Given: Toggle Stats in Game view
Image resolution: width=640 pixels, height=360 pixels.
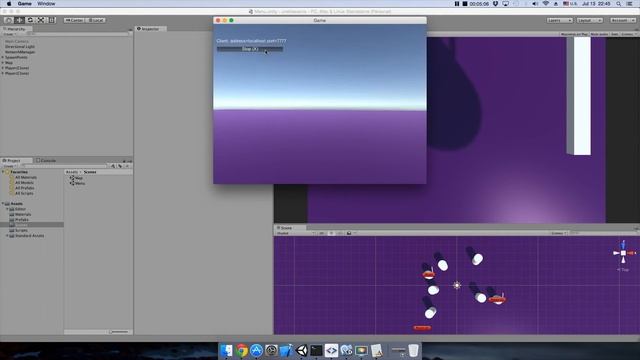Looking at the screenshot, I should (x=614, y=34).
